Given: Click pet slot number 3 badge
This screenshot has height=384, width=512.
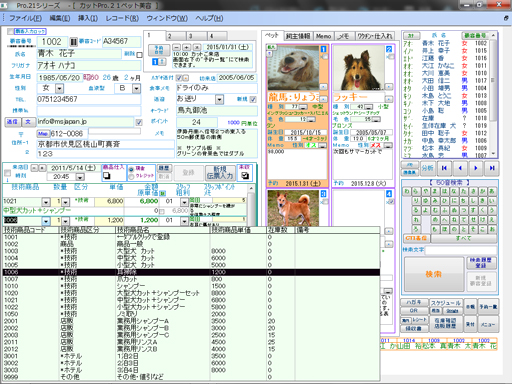Looking at the screenshot, I should [323, 193].
